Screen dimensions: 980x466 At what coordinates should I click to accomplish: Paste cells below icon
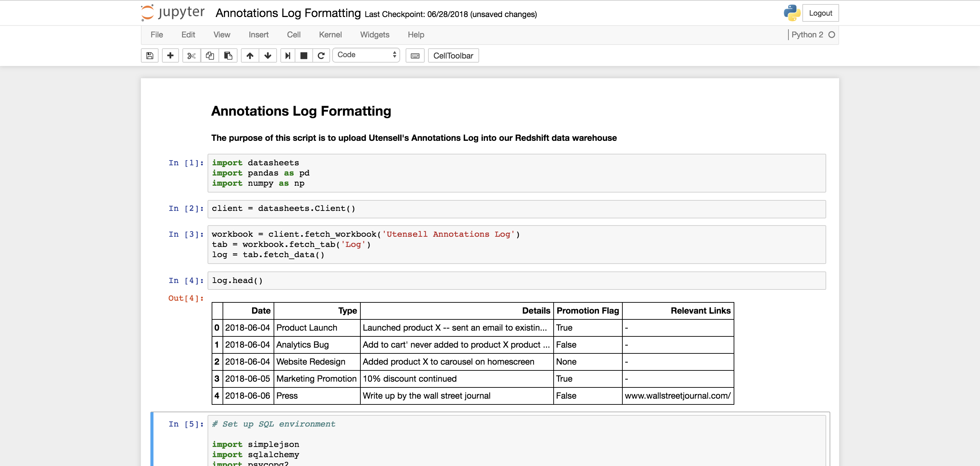[x=228, y=55]
